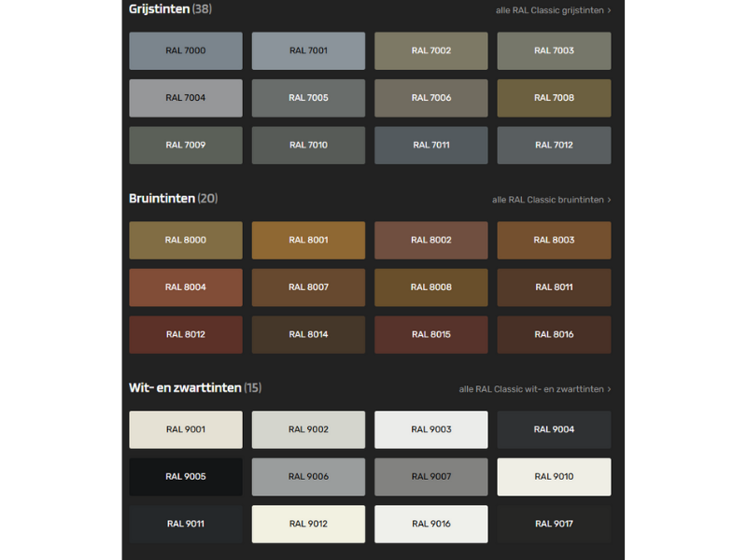Choose the RAL 7004 color tile
747x560 pixels.
tap(186, 98)
